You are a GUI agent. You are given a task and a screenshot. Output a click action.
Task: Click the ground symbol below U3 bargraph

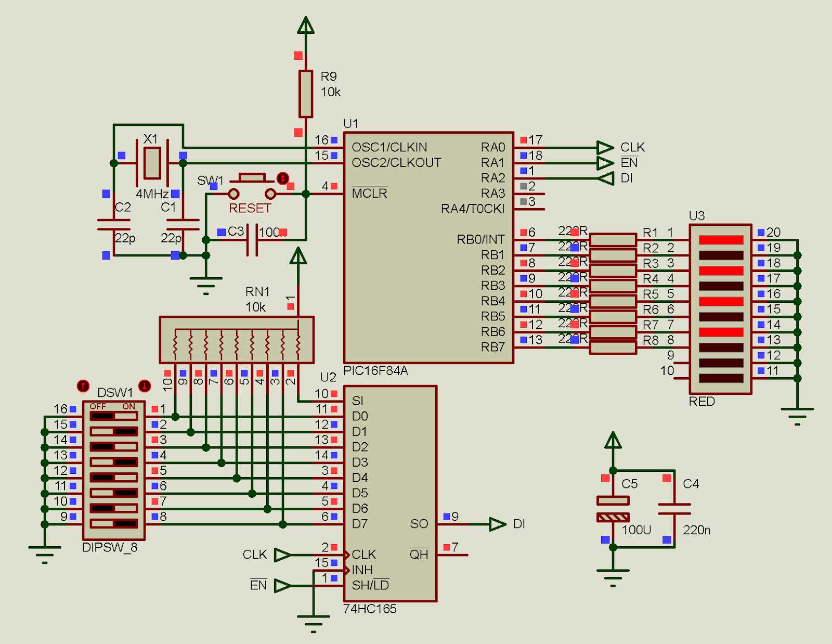tap(797, 416)
